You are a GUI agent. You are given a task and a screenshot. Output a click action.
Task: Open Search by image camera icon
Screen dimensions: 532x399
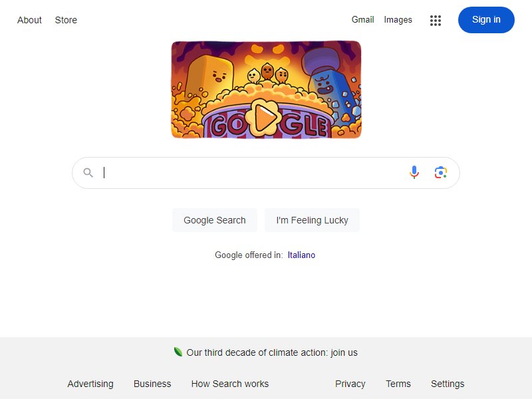[x=441, y=172]
